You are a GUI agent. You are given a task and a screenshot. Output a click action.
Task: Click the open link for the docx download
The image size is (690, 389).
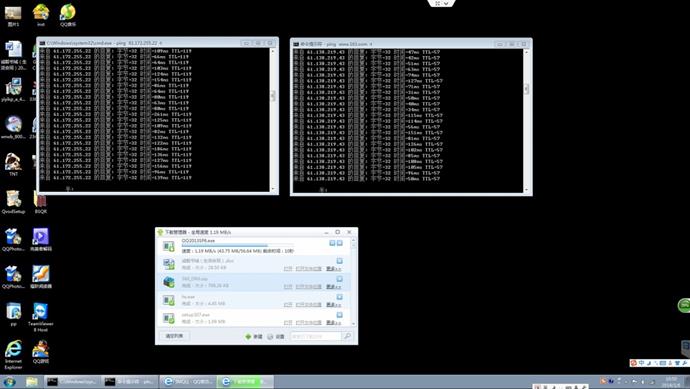[x=288, y=268]
